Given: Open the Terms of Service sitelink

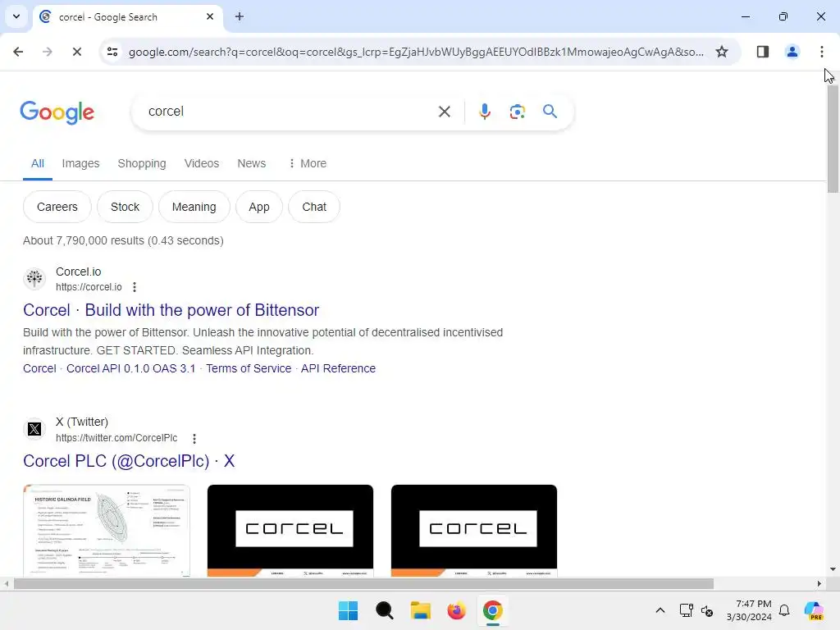Looking at the screenshot, I should coord(249,368).
